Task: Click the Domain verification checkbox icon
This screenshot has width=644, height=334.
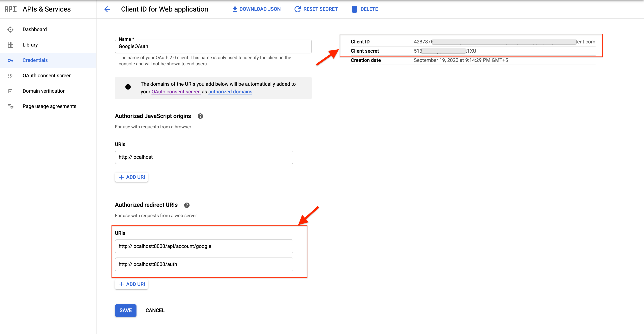Action: click(10, 91)
